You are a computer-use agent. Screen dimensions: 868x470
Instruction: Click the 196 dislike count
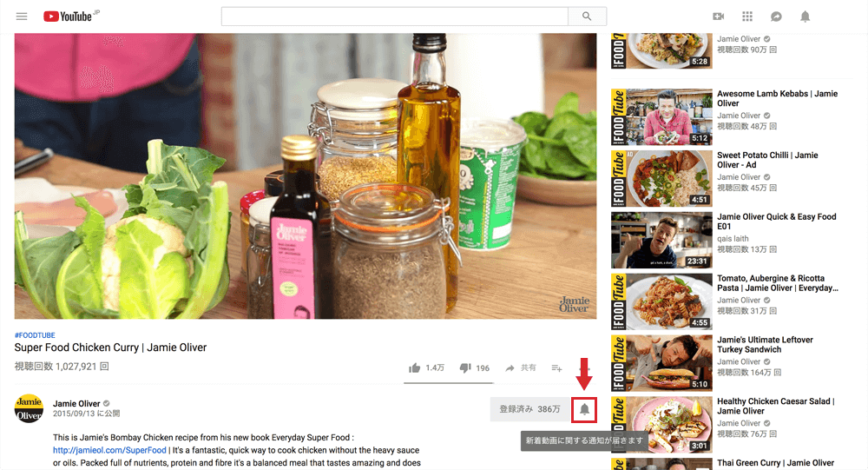tap(483, 368)
